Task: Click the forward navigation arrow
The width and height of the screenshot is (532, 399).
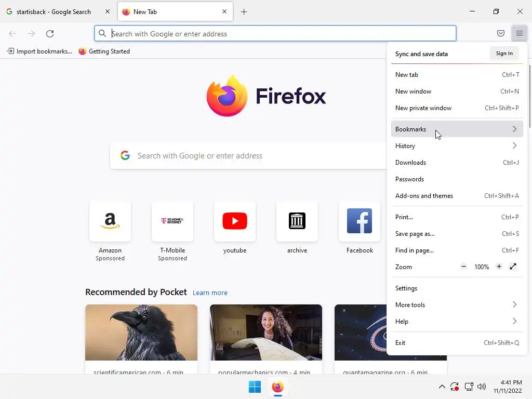Action: click(x=31, y=34)
